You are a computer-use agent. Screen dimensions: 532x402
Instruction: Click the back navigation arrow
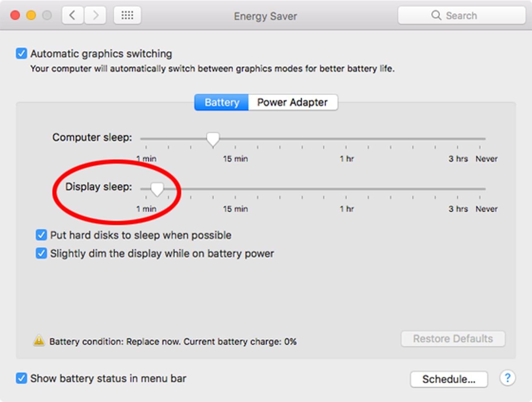tap(73, 16)
